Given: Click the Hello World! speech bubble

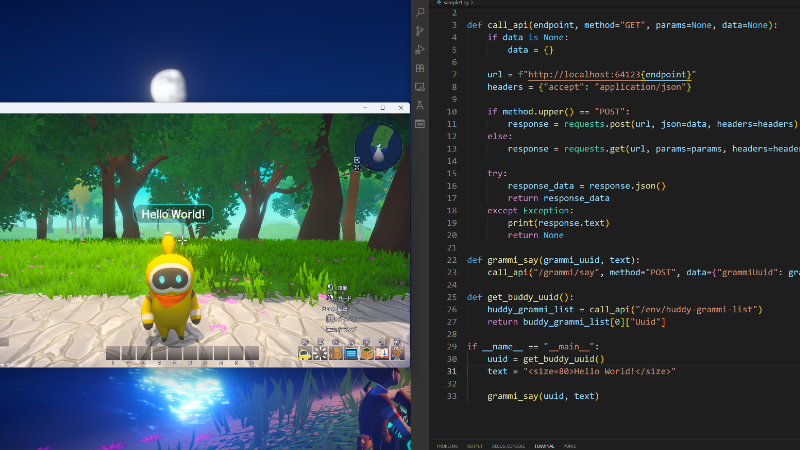Looking at the screenshot, I should coord(173,214).
